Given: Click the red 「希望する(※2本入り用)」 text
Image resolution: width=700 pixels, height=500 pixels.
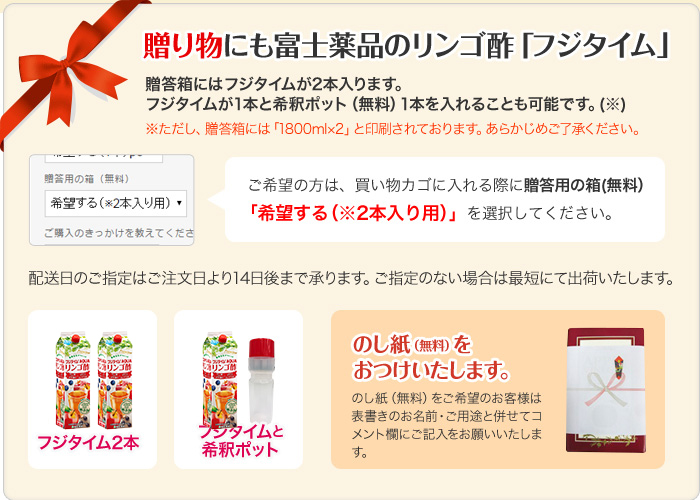Looking at the screenshot, I should (353, 213).
